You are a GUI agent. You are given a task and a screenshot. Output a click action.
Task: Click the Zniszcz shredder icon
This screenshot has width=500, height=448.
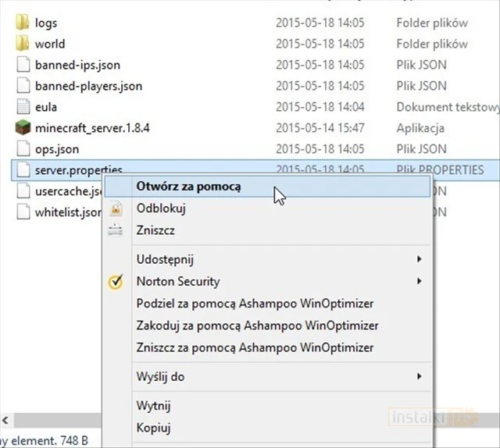[x=116, y=231]
